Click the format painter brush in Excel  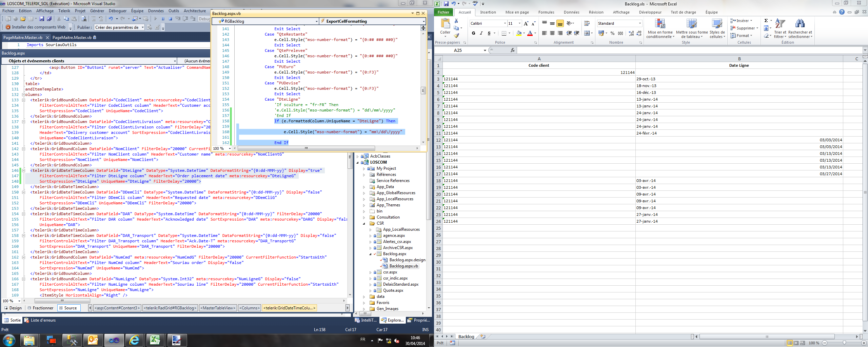[456, 36]
